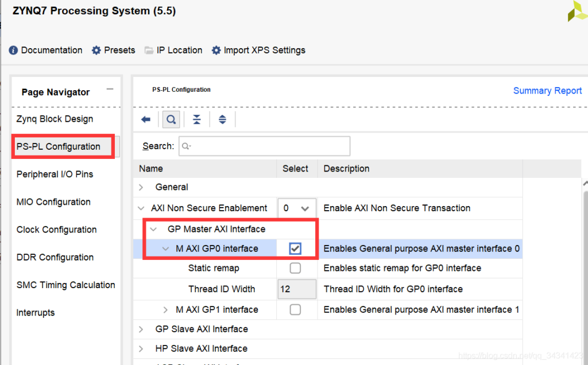
Task: Expand the M AXI GP1 interface node
Action: point(165,309)
